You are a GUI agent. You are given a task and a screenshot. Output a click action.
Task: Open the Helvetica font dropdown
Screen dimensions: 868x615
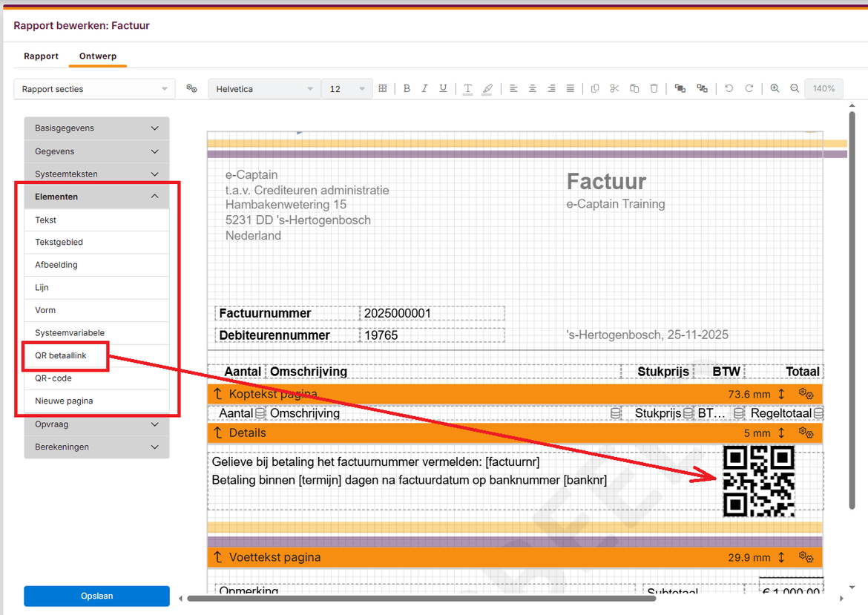point(264,89)
